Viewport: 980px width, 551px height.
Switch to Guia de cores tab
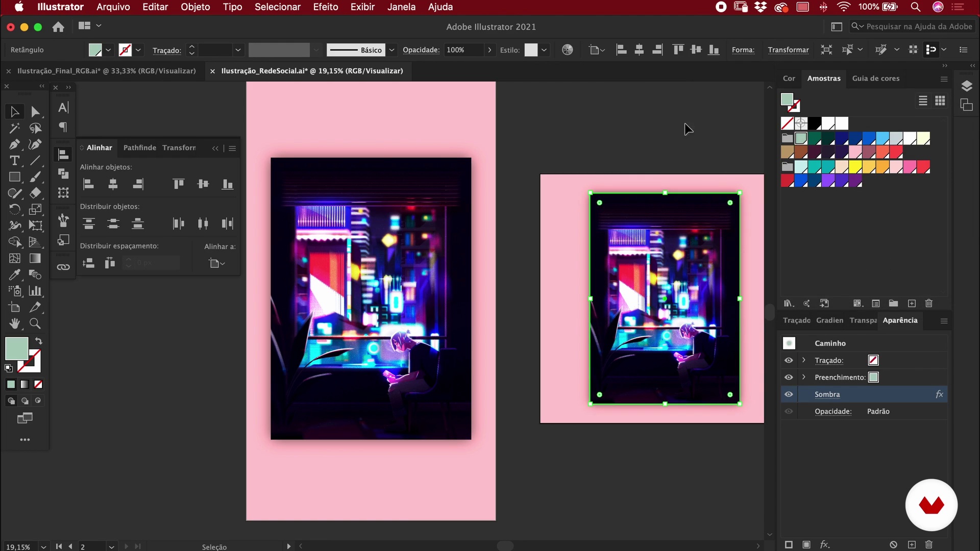tap(876, 79)
